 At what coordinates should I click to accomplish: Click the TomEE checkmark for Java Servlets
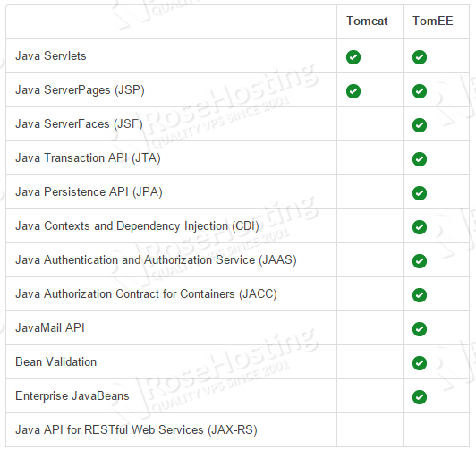(420, 57)
